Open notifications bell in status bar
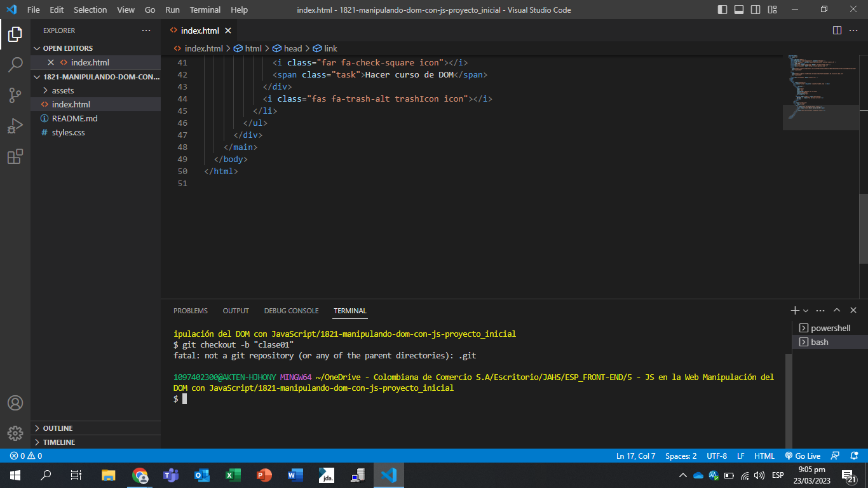 point(853,456)
